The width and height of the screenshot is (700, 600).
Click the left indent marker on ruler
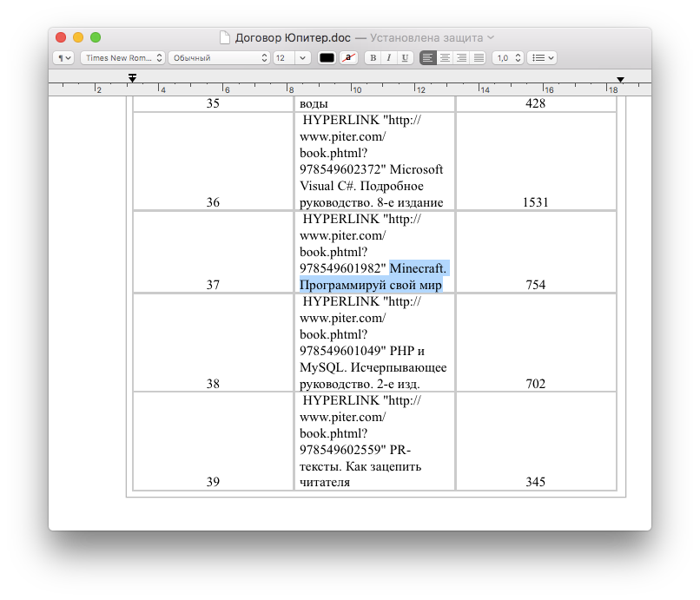click(132, 79)
